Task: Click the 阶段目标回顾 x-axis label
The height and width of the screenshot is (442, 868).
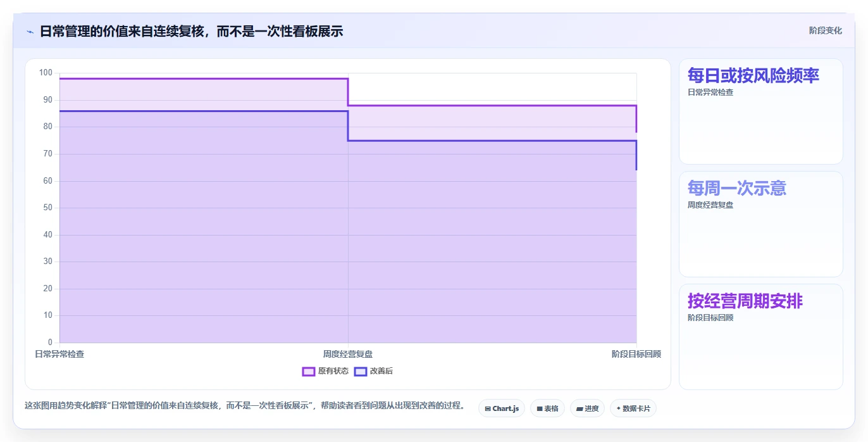Action: 636,354
